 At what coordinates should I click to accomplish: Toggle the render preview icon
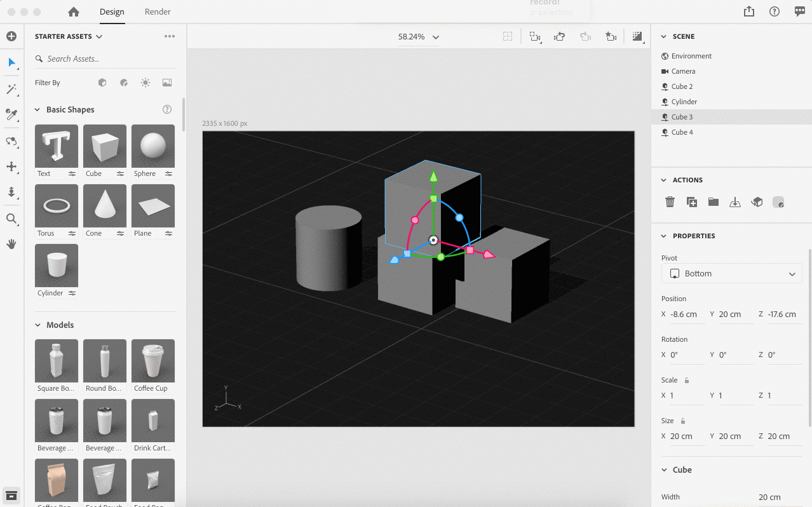pos(637,37)
